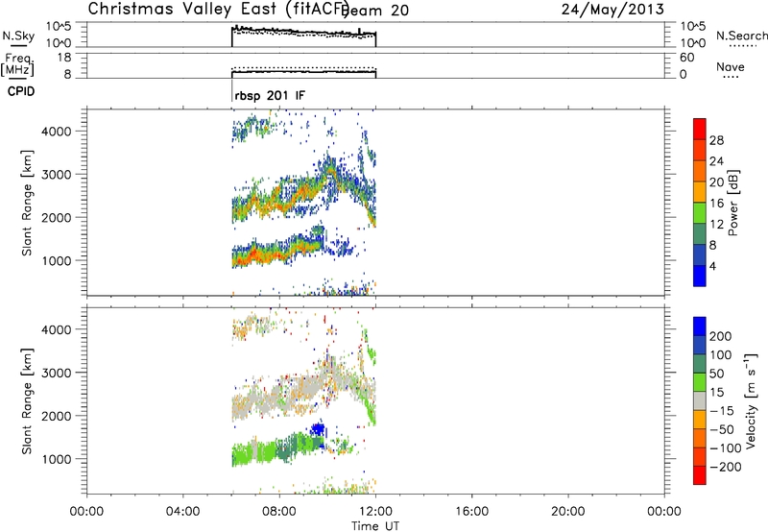Click the '4000' tick in power panel
Viewport: 768px width, 532px height.
click(57, 132)
